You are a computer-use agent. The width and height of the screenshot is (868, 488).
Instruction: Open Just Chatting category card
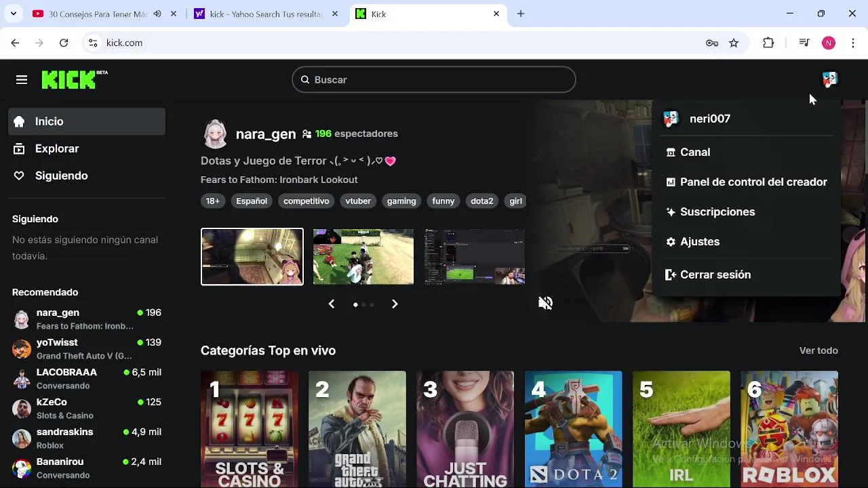pos(465,429)
